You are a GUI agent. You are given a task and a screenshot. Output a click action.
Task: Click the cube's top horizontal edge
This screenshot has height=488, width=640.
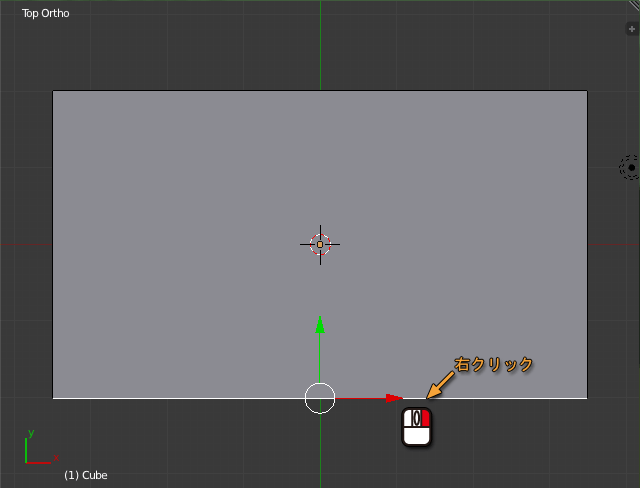(200, 91)
